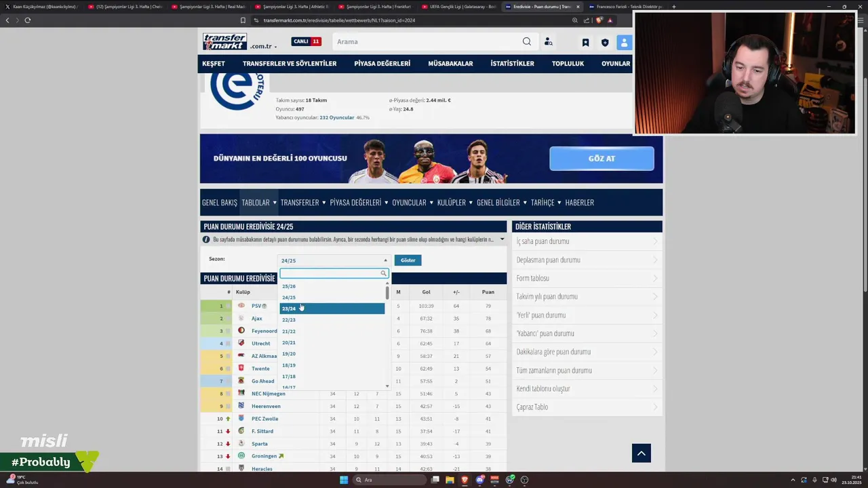This screenshot has height=488, width=868.
Task: Open the HABERLER tab
Action: coord(579,203)
